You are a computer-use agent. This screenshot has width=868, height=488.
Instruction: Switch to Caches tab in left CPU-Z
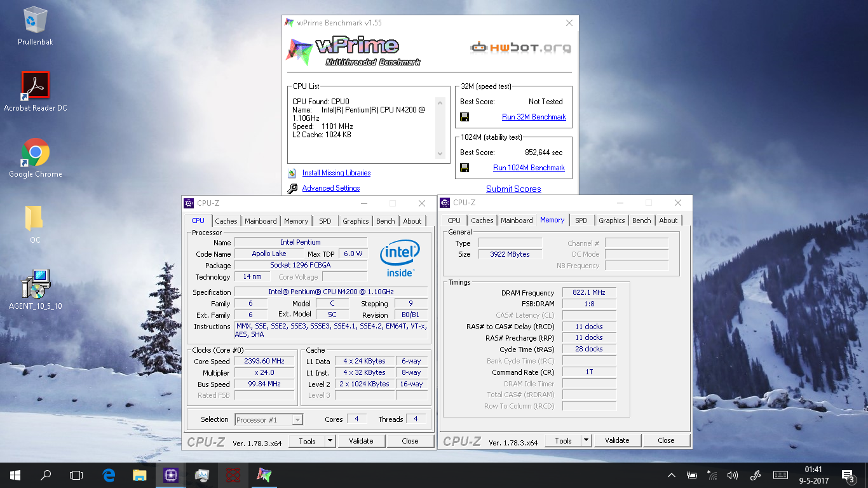[x=226, y=221]
